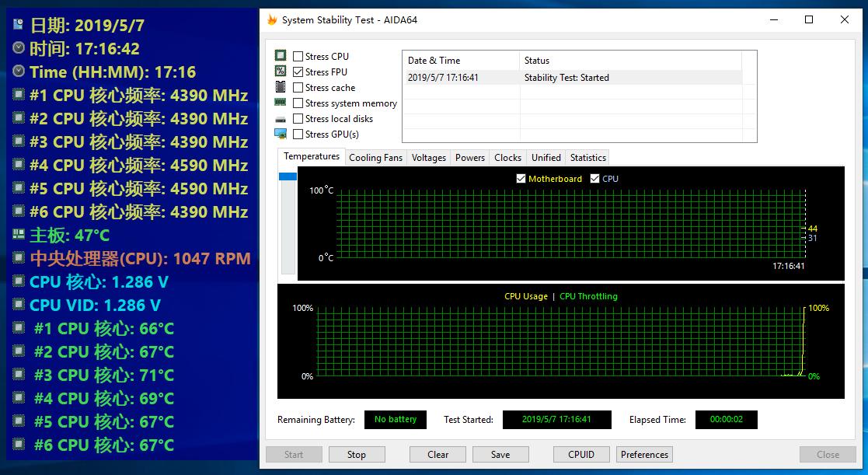Viewport: 868px width, 475px height.
Task: Open the Voltages tab
Action: pyautogui.click(x=428, y=158)
